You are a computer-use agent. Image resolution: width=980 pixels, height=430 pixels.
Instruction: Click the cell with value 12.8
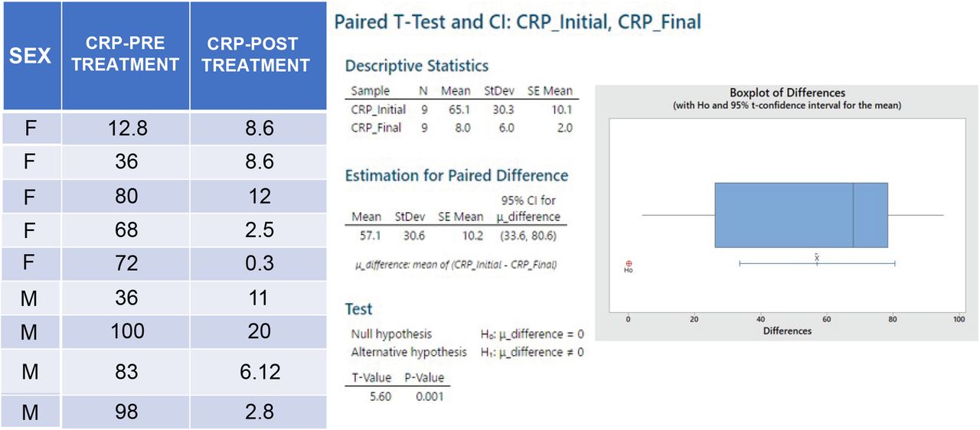126,129
